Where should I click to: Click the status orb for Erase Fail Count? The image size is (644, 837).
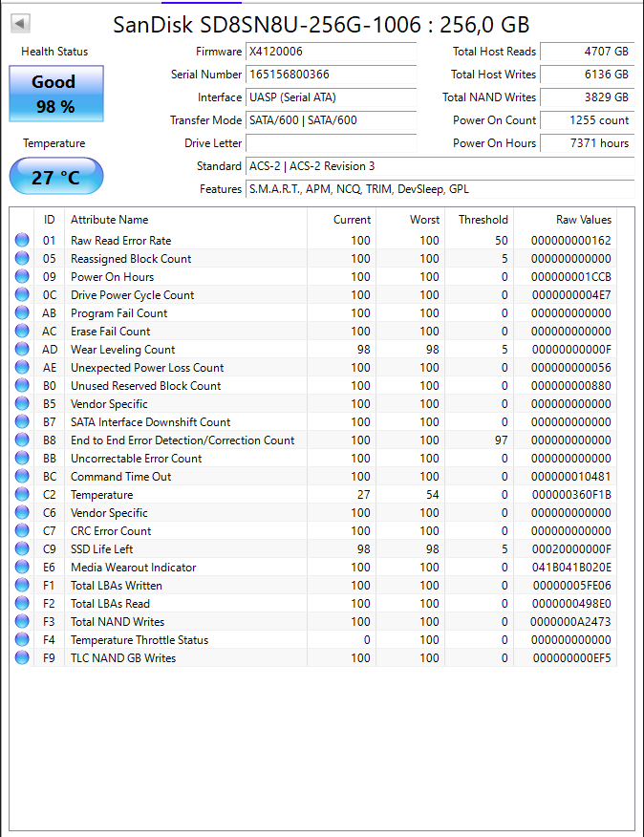coord(22,331)
